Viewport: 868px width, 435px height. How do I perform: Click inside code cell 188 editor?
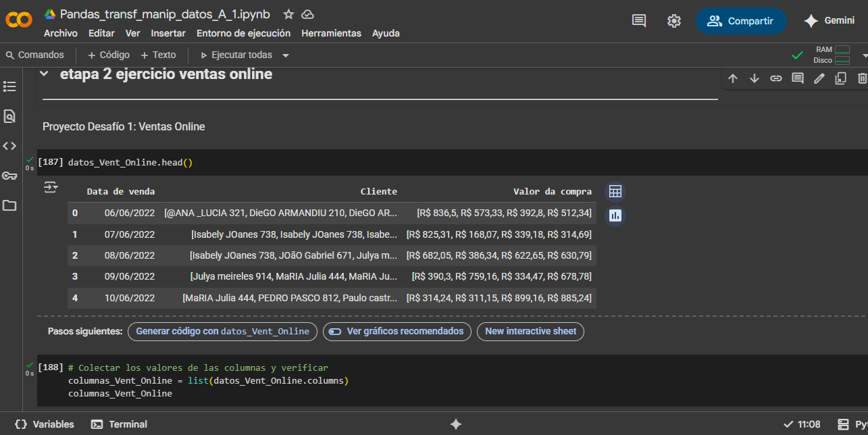(x=453, y=381)
